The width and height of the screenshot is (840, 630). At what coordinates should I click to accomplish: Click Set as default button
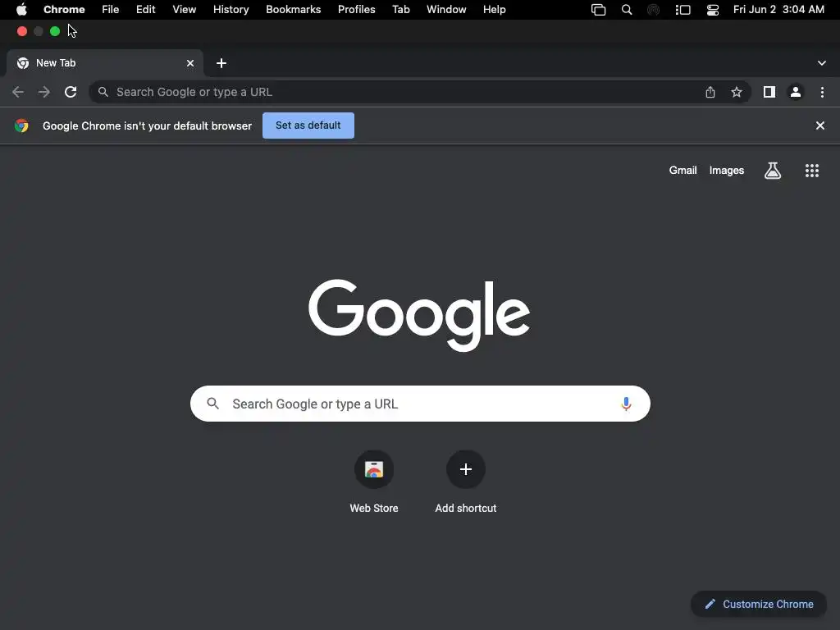(x=308, y=126)
